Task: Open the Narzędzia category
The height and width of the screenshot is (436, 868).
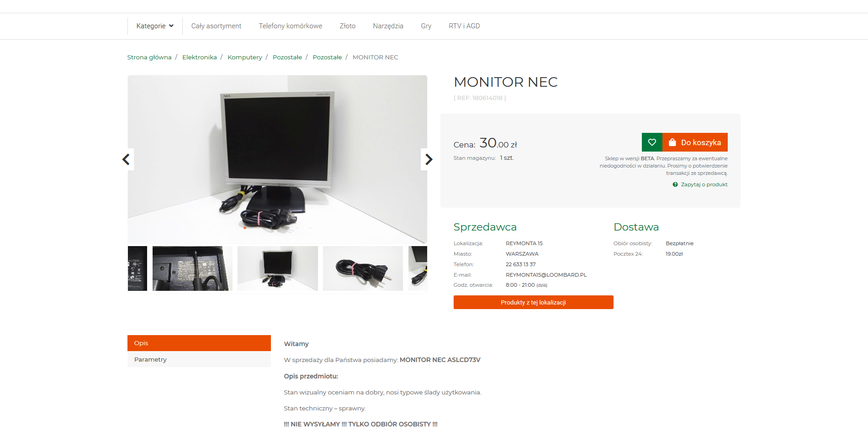Action: tap(388, 26)
